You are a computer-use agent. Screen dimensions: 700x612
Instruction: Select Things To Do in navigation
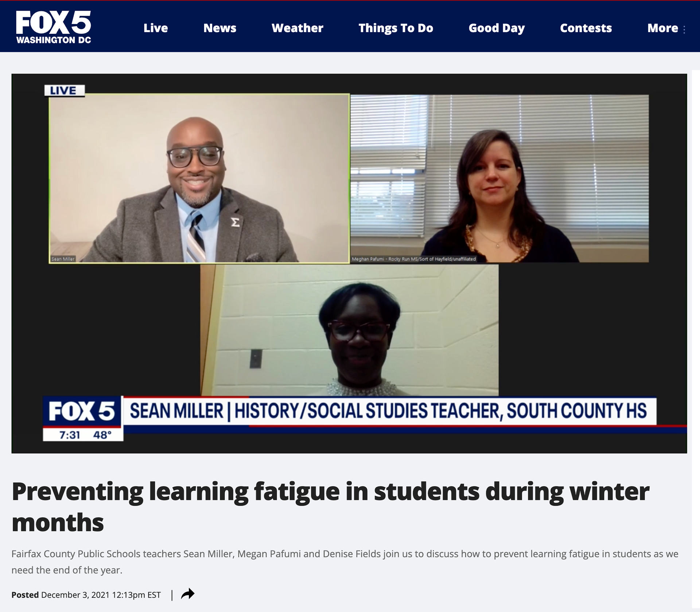(396, 28)
